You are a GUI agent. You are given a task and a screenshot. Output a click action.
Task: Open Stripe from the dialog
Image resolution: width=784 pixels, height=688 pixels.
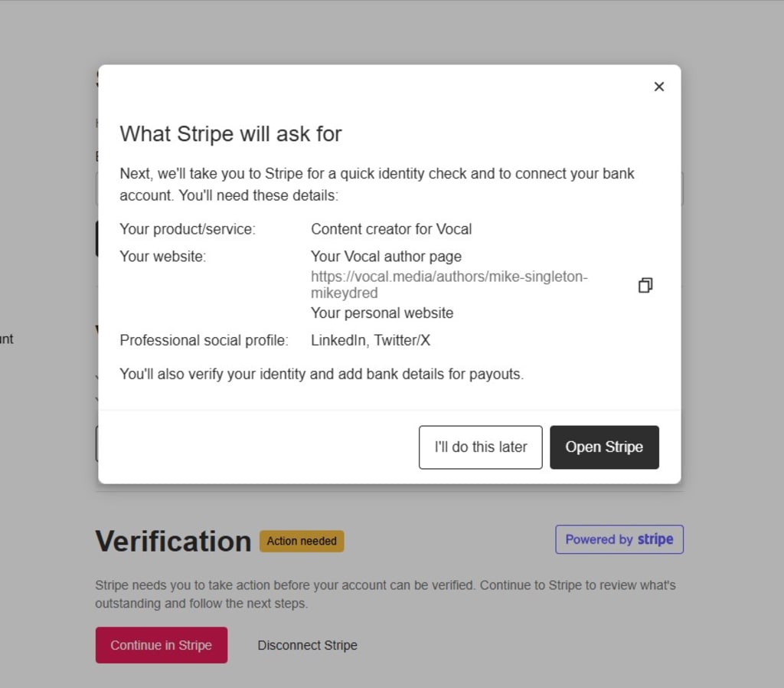[x=605, y=447]
